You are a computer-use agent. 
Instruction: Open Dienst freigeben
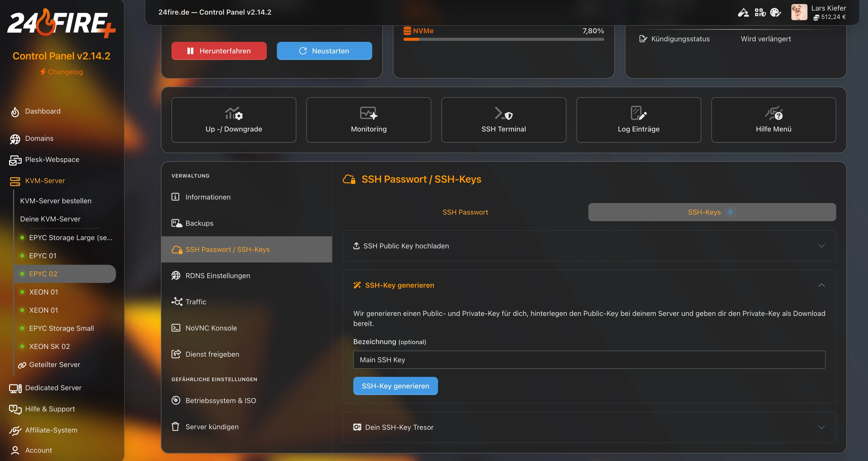pos(247,354)
